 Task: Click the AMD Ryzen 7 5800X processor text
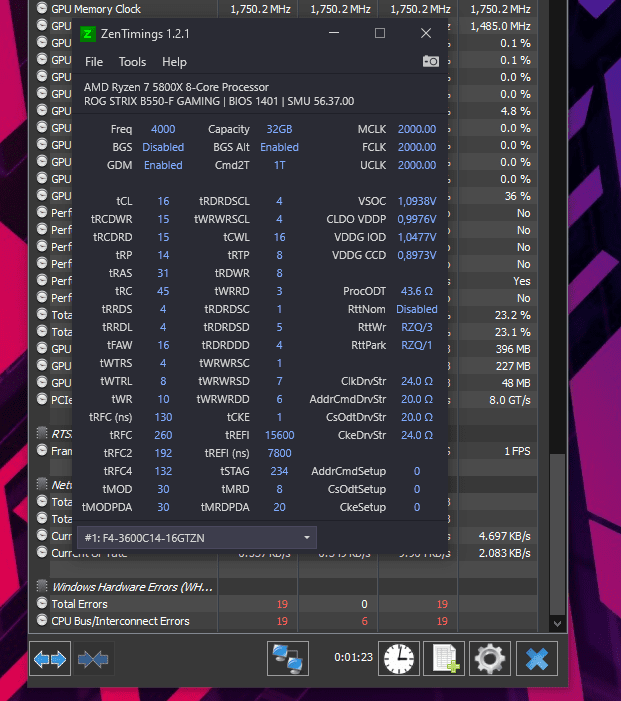click(177, 87)
